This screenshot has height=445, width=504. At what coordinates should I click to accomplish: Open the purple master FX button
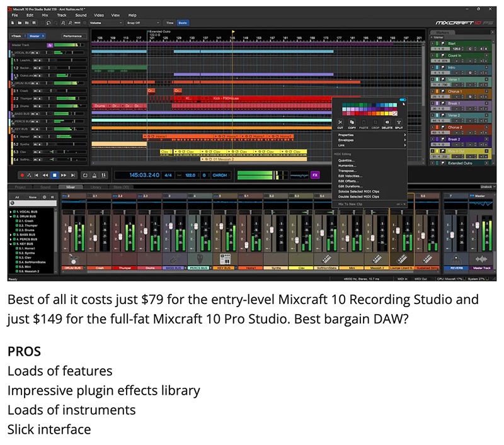tap(315, 175)
